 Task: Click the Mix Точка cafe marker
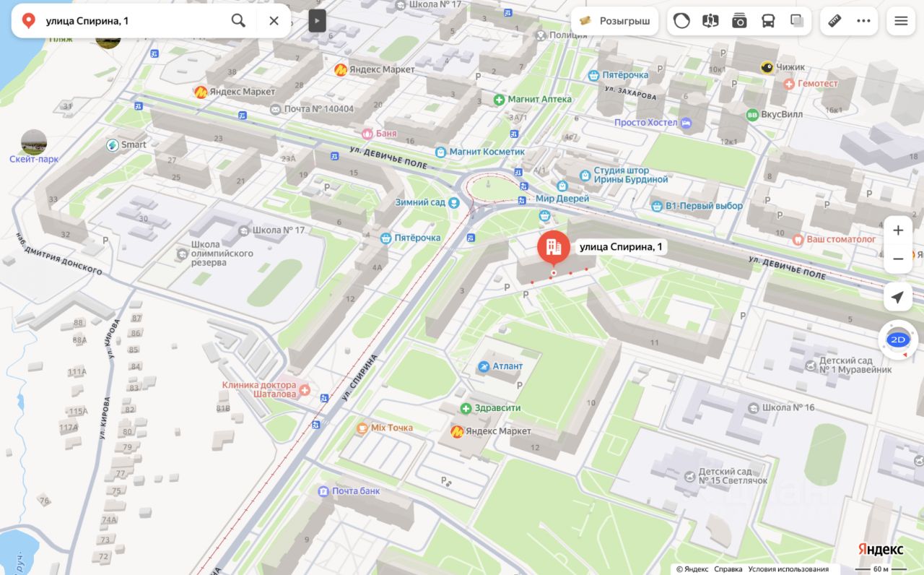(x=362, y=428)
